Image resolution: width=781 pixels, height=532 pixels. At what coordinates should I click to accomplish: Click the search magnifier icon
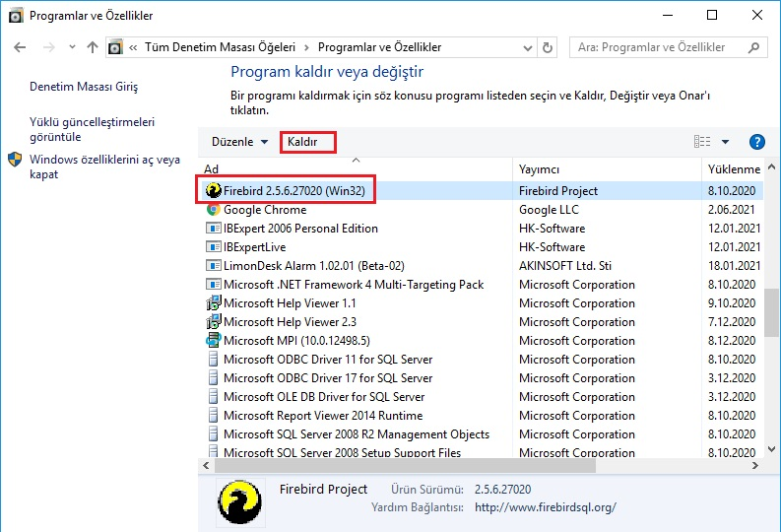(x=753, y=47)
